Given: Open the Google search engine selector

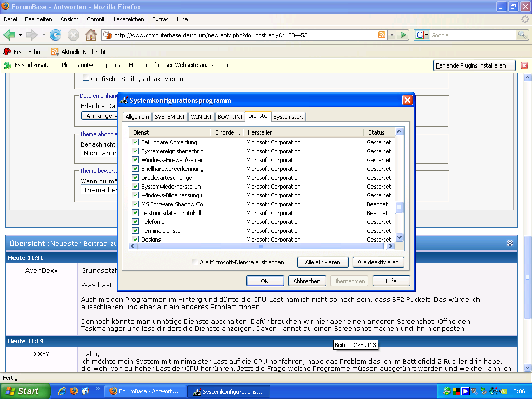Looking at the screenshot, I should tap(422, 35).
